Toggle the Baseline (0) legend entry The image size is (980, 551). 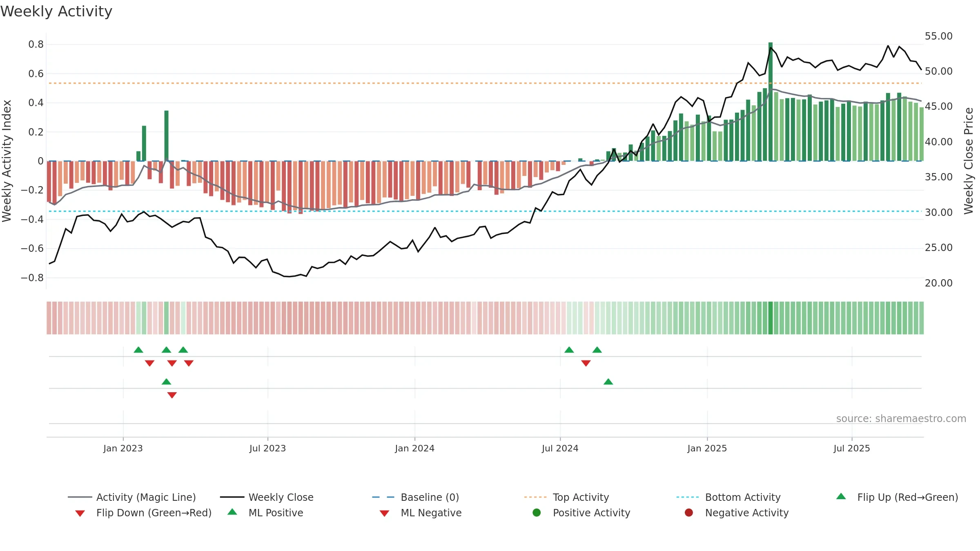(x=416, y=497)
